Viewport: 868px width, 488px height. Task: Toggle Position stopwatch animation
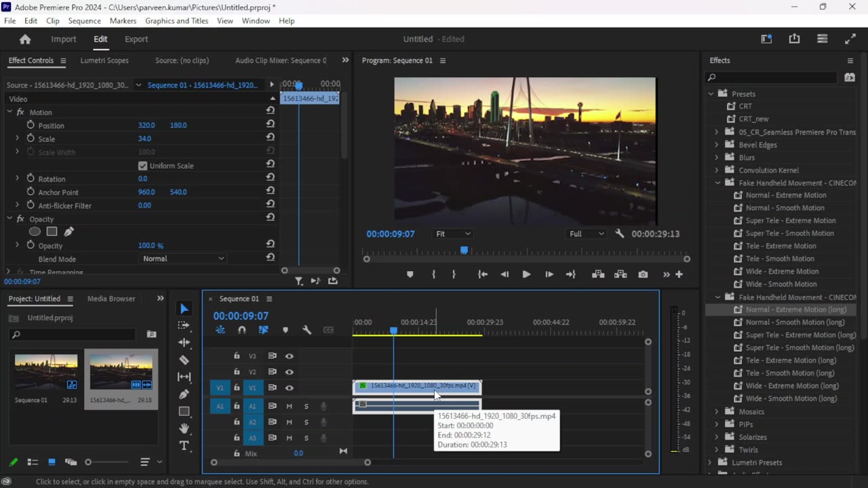pyautogui.click(x=30, y=125)
